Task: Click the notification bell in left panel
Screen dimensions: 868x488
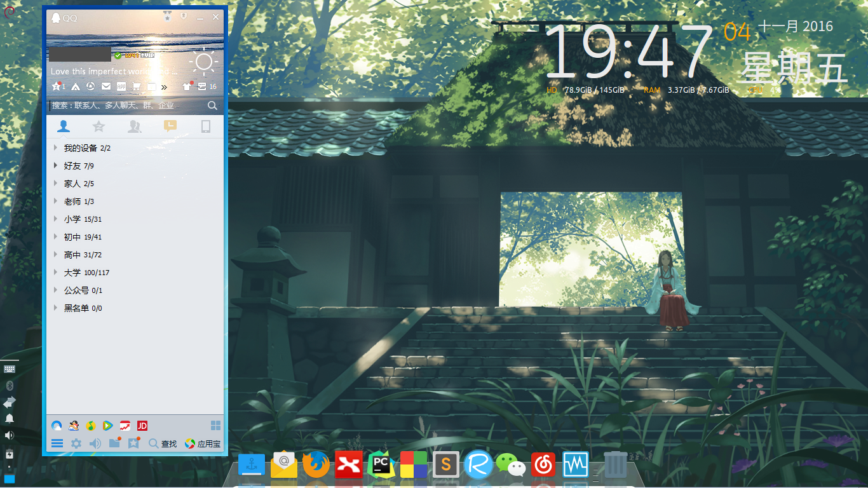Action: pyautogui.click(x=10, y=418)
